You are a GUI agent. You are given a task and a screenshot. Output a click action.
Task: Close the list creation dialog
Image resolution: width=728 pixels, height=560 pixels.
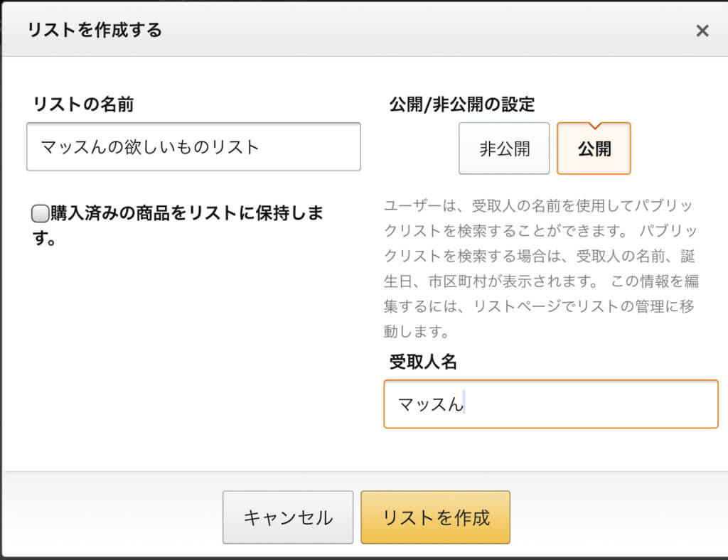[x=702, y=31]
